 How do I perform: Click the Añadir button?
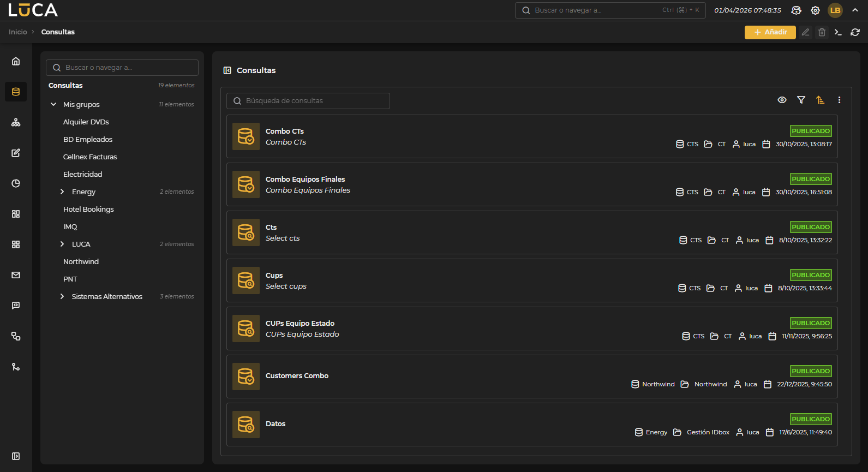coord(770,32)
